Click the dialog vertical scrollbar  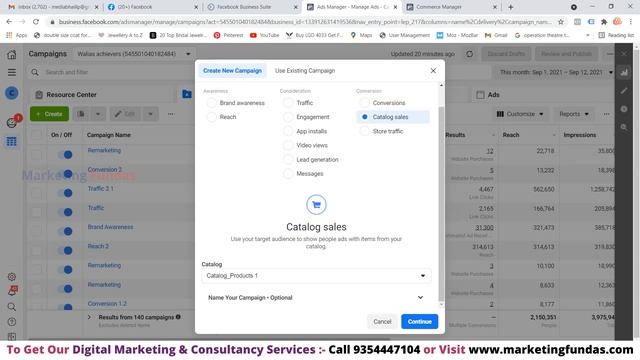(x=441, y=203)
